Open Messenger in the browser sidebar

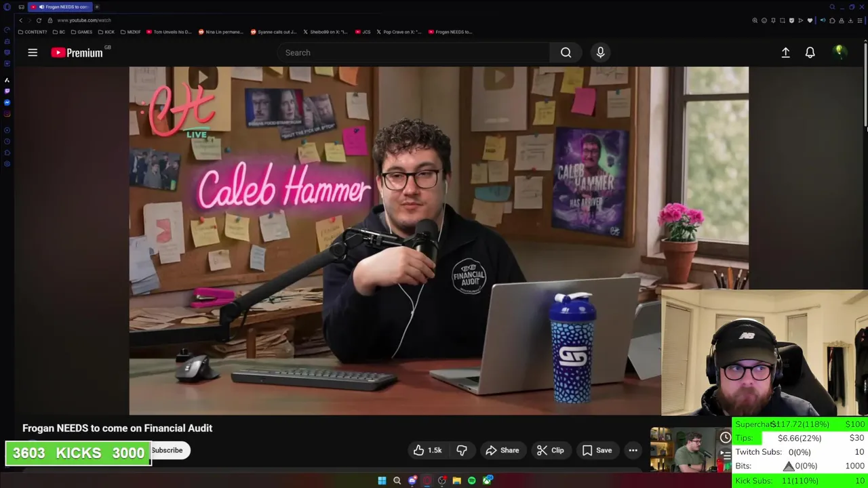(x=7, y=102)
